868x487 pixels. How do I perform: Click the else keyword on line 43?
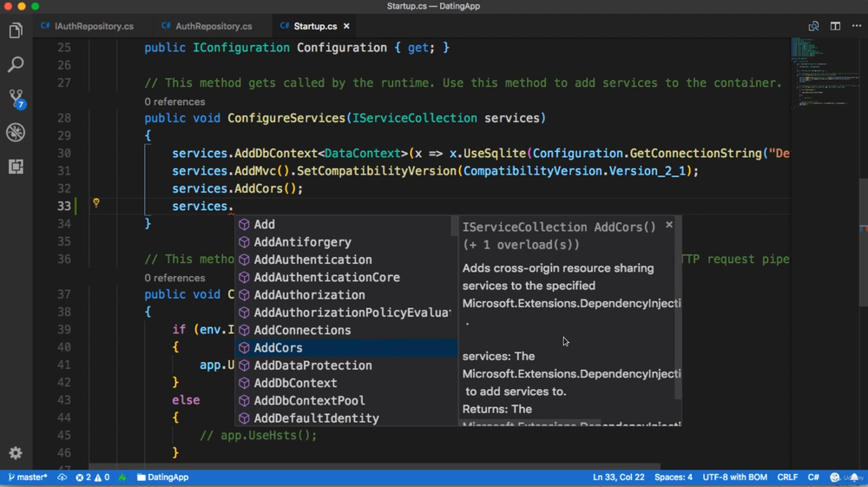(186, 400)
